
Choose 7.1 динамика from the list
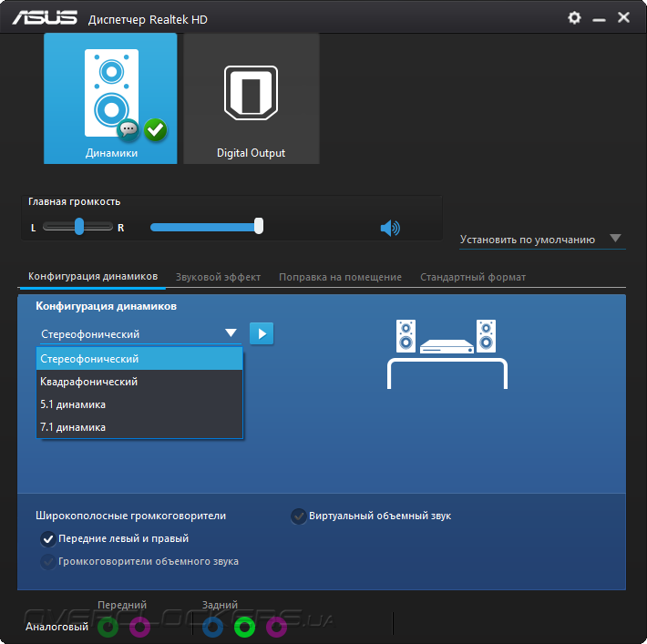tap(139, 427)
